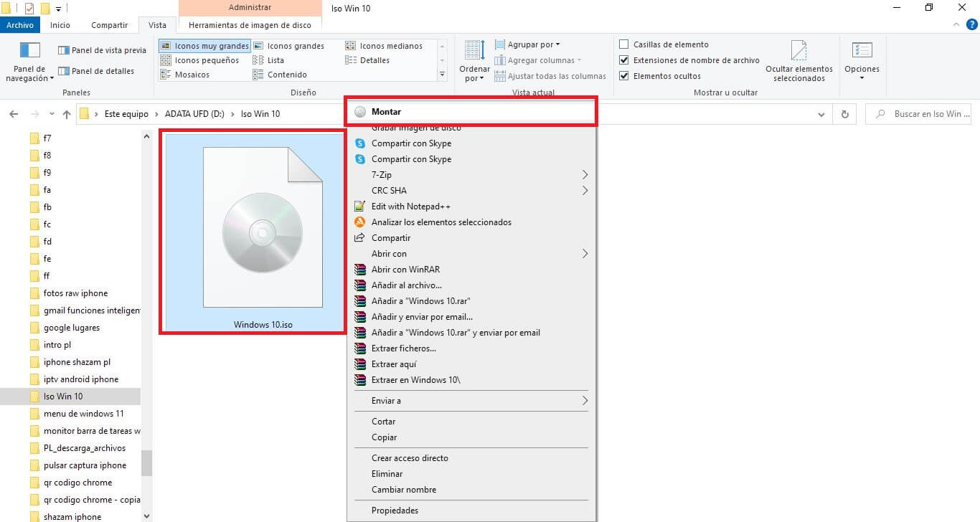980x522 pixels.
Task: Click the first Compartir con Skype entry
Action: pos(471,143)
